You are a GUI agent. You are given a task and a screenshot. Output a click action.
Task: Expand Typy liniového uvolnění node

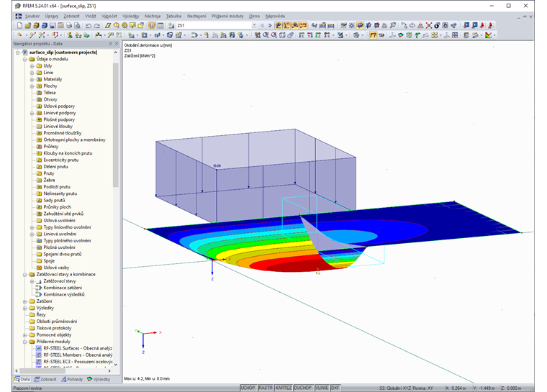point(32,227)
